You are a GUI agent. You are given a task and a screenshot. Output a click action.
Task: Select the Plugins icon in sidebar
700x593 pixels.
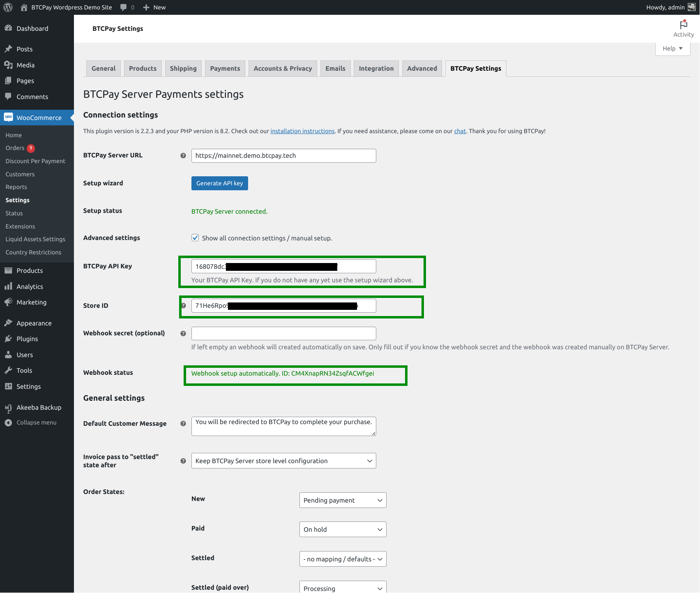[9, 339]
